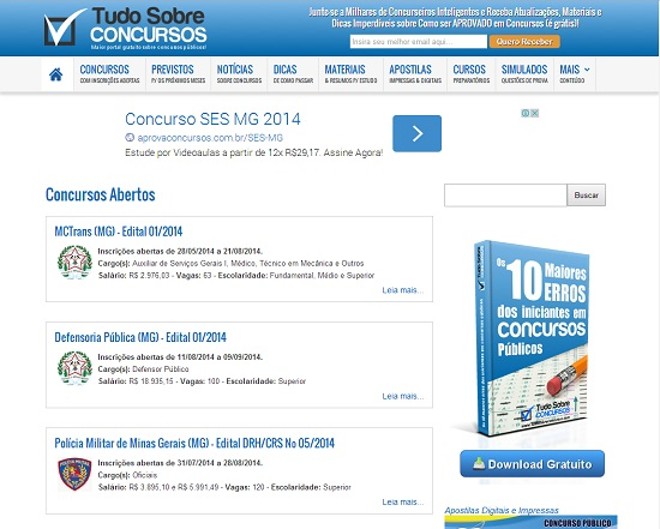This screenshot has height=529, width=660.
Task: Open the CONCURSOS menu item
Action: tap(109, 74)
